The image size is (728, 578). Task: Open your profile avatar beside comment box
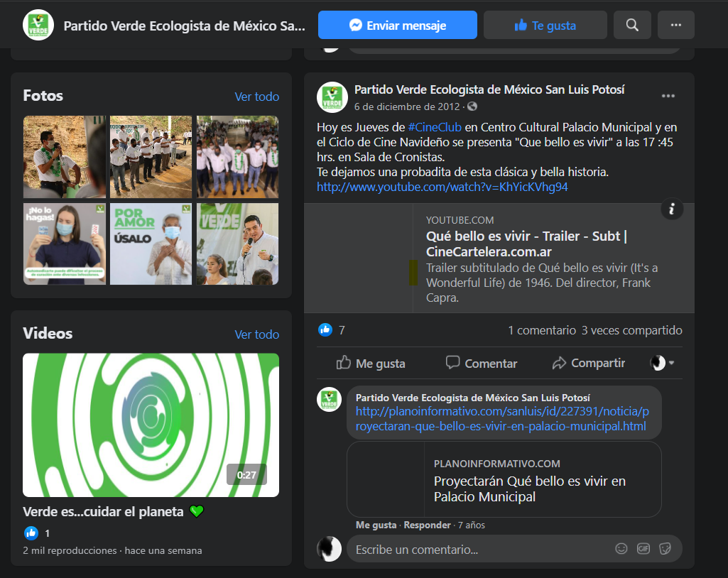click(329, 549)
